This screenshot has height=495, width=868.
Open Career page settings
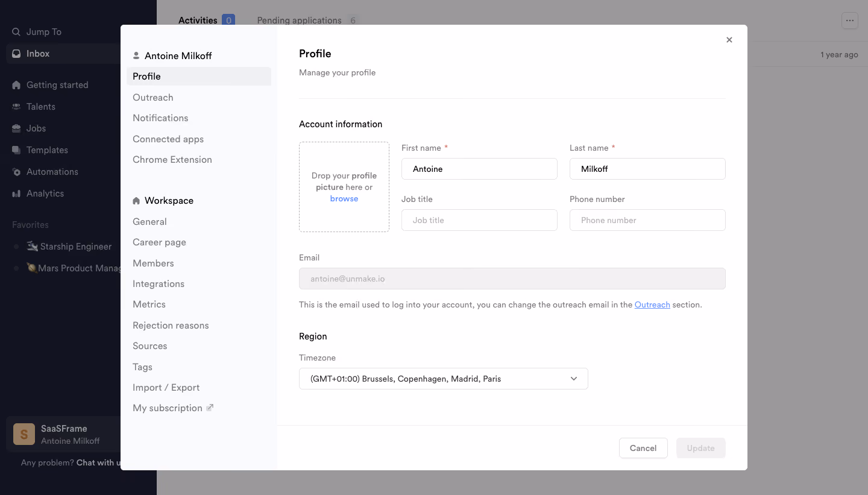[199, 242]
